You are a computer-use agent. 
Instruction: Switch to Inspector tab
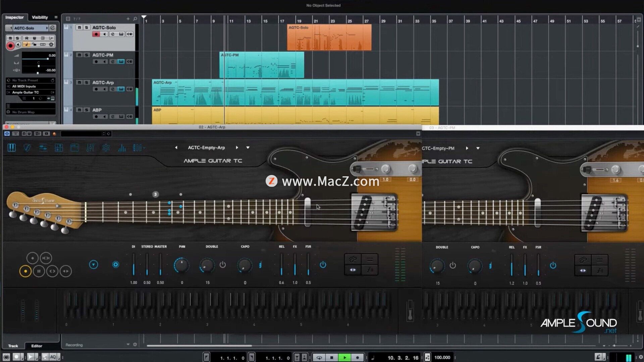click(14, 17)
